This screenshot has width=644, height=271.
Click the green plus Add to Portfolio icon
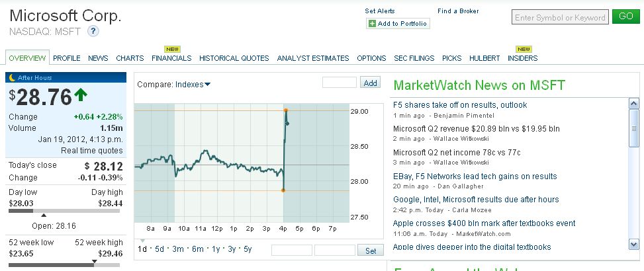click(372, 24)
